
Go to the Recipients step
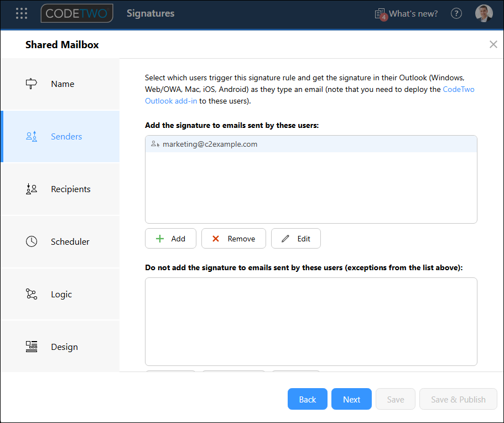60,189
